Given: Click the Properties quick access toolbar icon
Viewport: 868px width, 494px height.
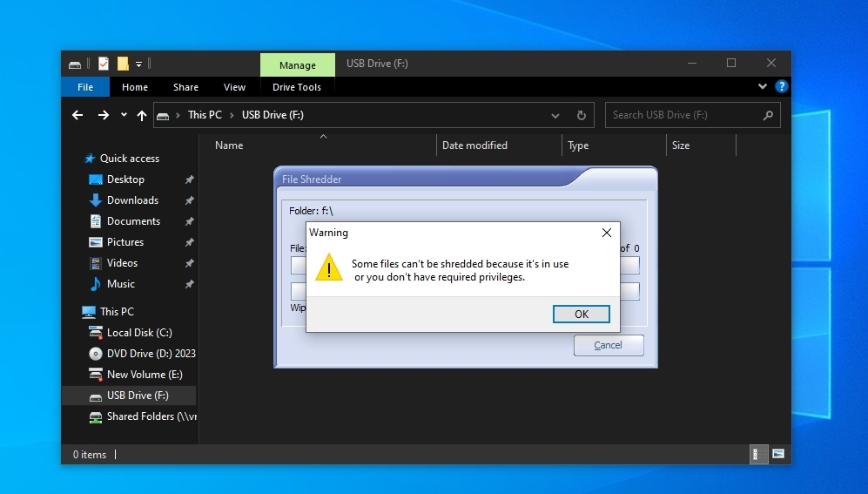Looking at the screenshot, I should (x=104, y=64).
